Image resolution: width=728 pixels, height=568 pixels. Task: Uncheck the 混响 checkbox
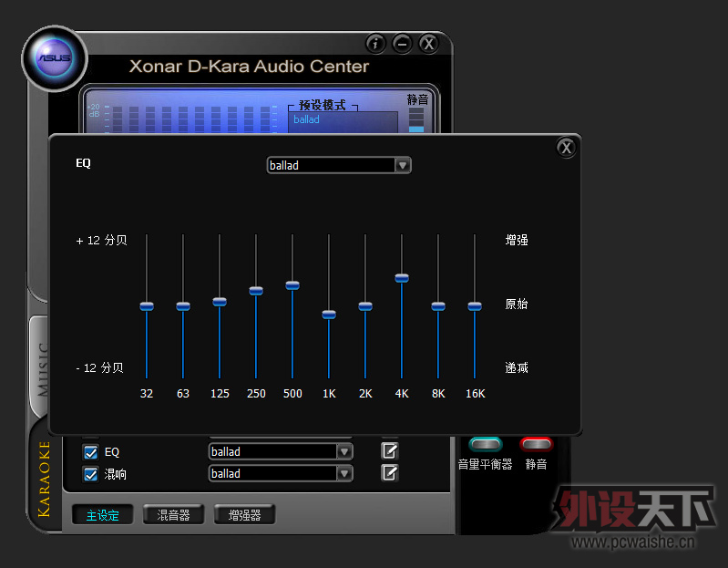pos(90,474)
